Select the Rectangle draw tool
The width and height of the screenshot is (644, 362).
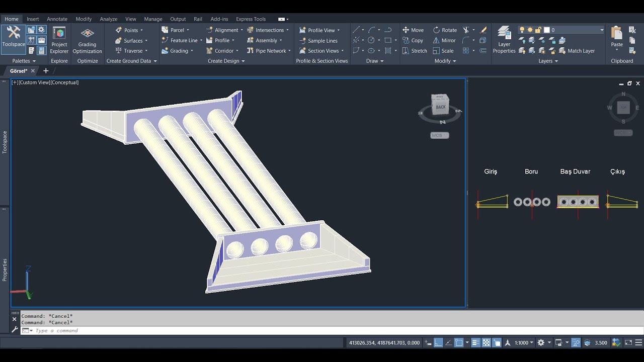[388, 40]
